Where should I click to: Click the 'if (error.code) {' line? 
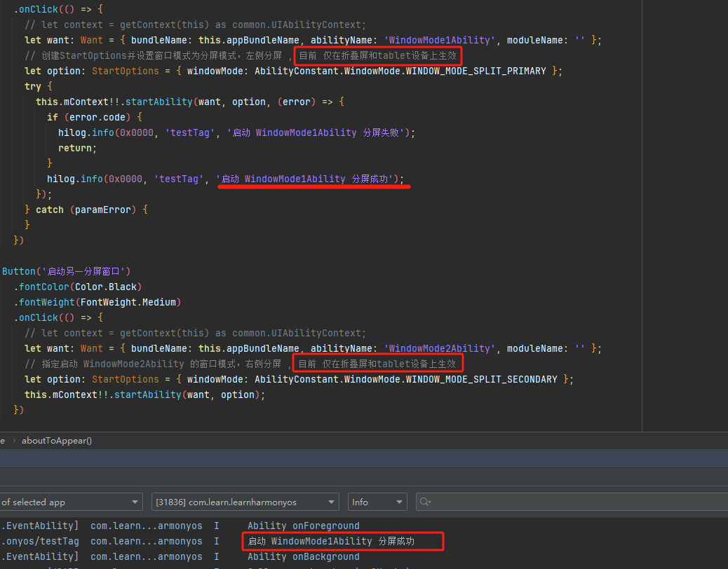[x=94, y=117]
